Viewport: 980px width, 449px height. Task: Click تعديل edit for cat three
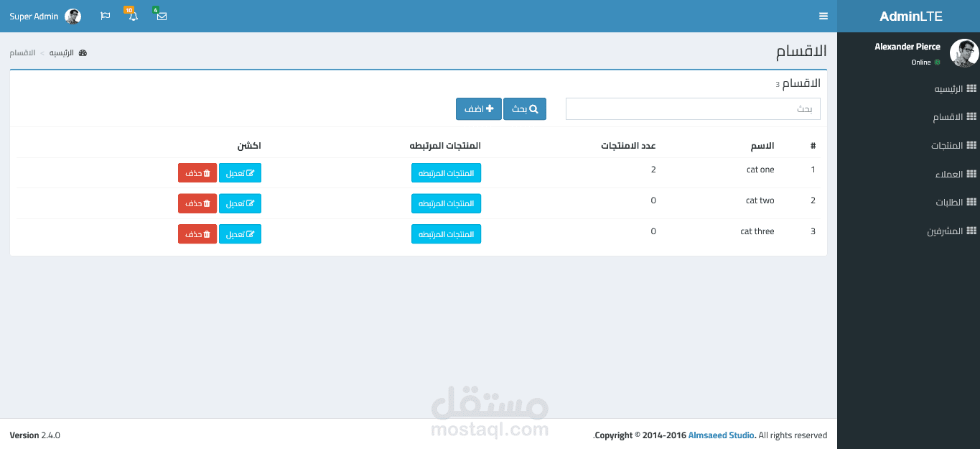(x=240, y=234)
